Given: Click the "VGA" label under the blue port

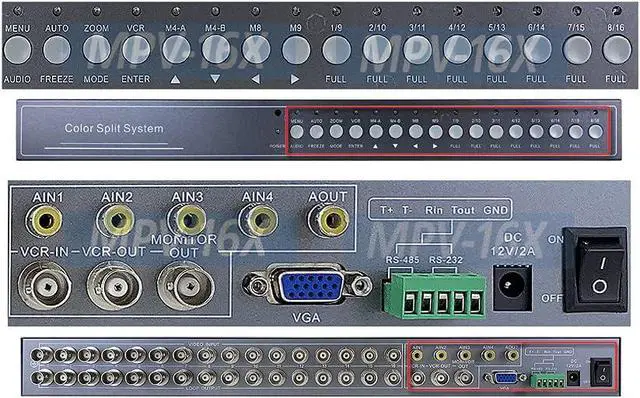Looking at the screenshot, I should coord(306,318).
